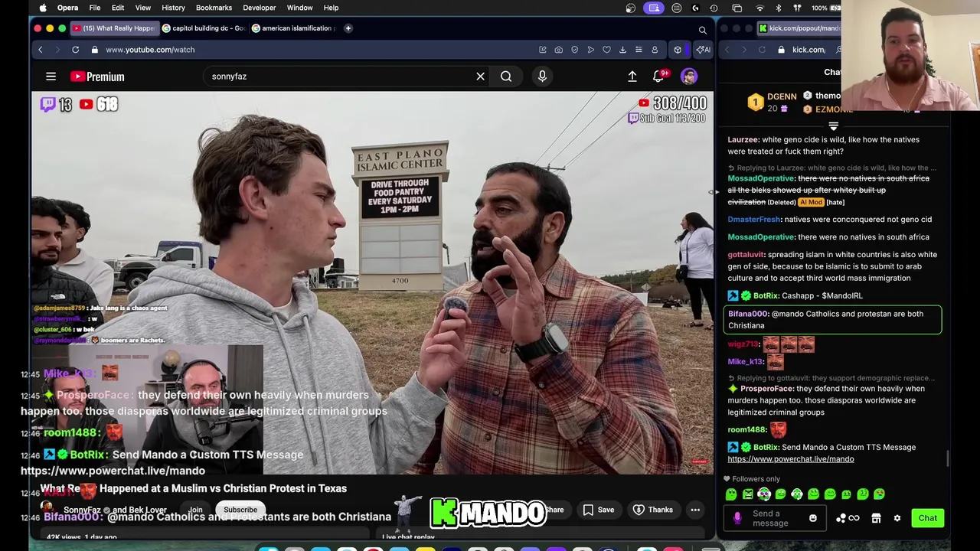Open the YouTube hamburger guide menu
980x551 pixels.
[51, 77]
